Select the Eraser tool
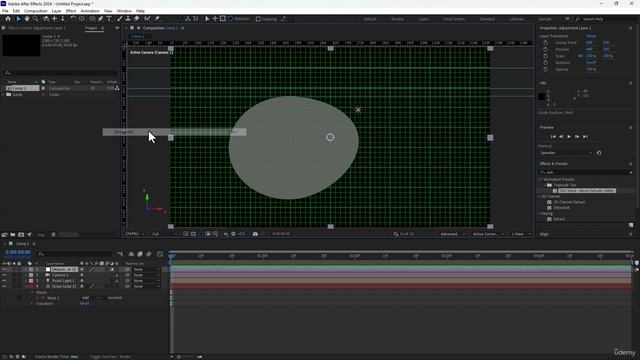640x360 pixels. pyautogui.click(x=136, y=19)
